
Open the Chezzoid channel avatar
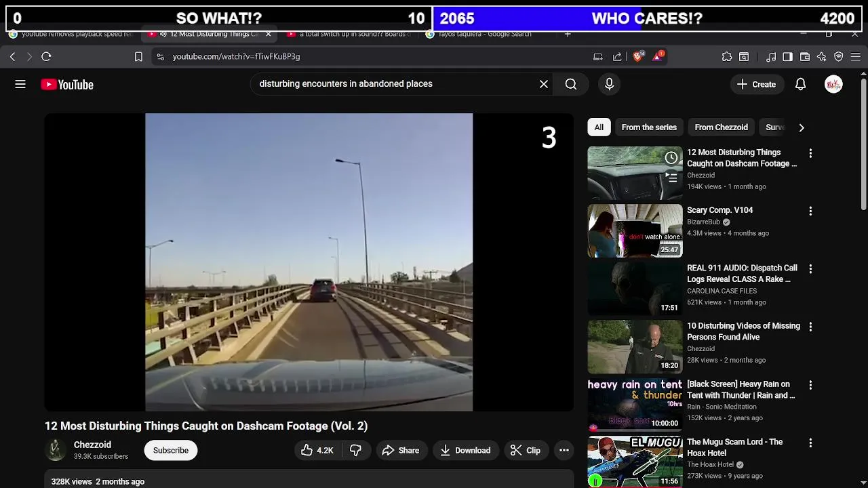click(x=56, y=450)
